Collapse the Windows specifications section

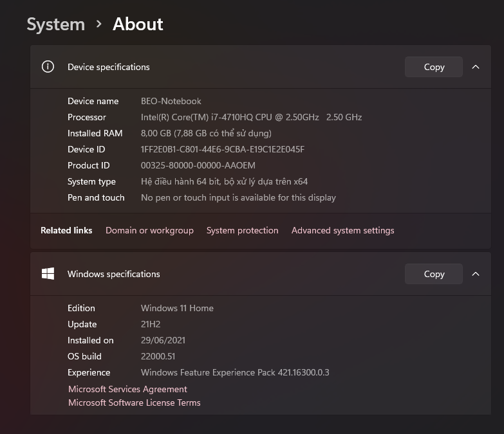[x=476, y=274]
